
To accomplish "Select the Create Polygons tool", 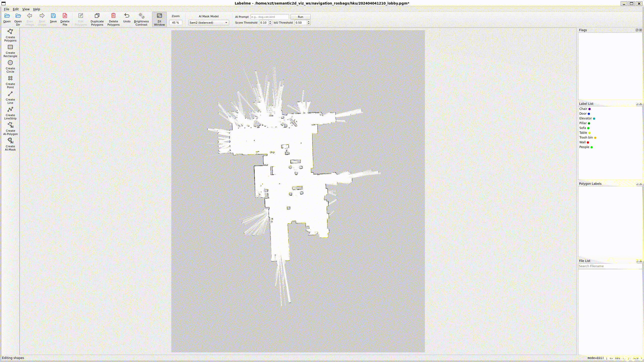I will coord(10,35).
